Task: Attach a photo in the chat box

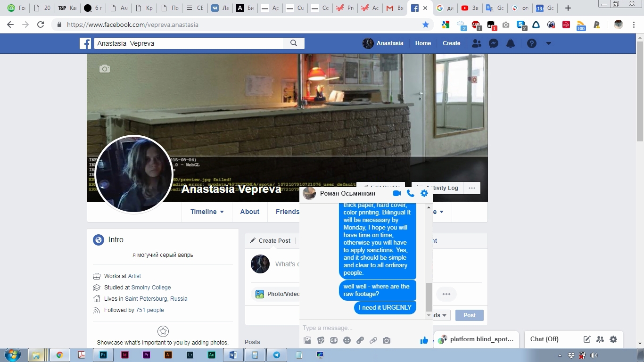Action: coord(307,340)
